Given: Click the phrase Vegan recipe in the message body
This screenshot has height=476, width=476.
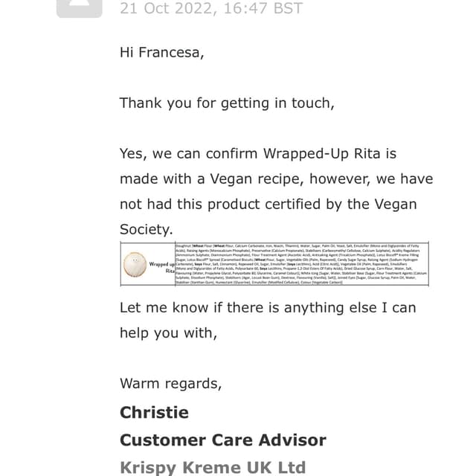Looking at the screenshot, I should coord(257,178).
